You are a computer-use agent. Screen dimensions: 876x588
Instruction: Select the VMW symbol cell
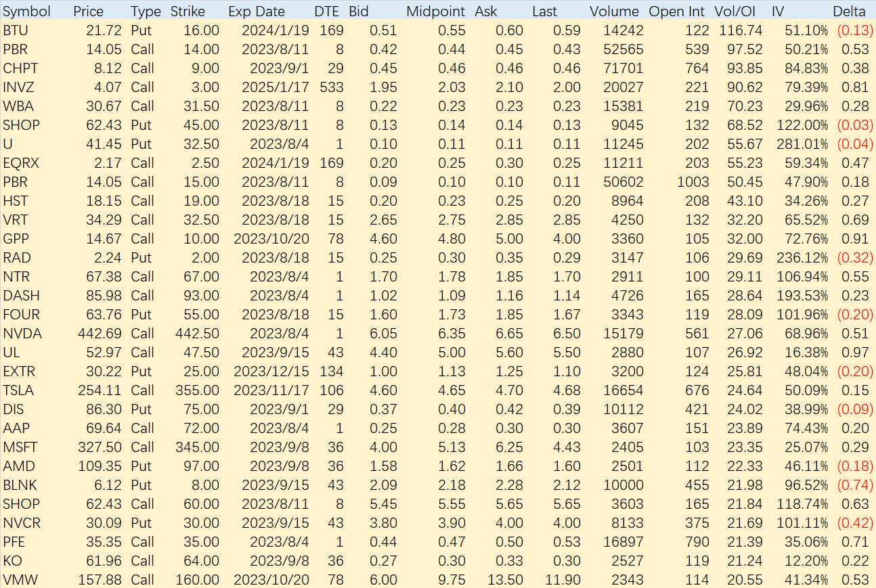(x=21, y=580)
